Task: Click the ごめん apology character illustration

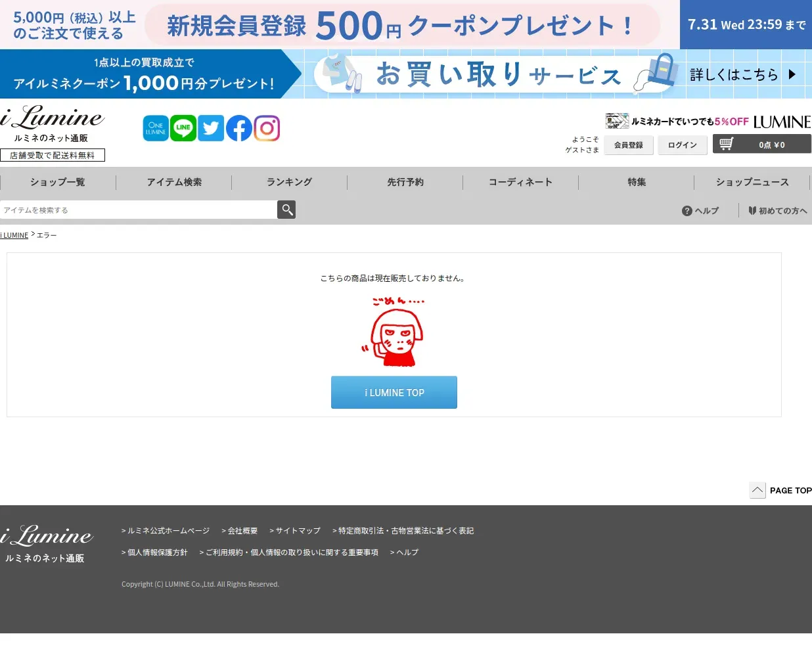Action: (394, 332)
